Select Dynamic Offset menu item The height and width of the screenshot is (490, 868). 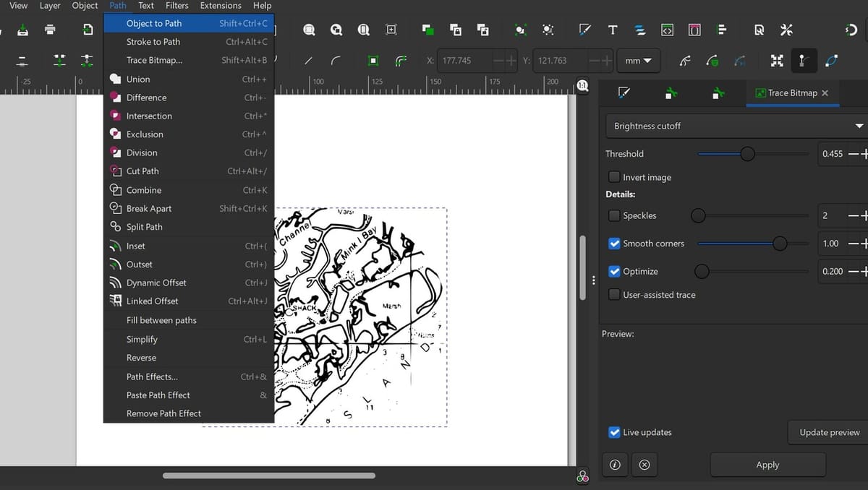(189, 283)
